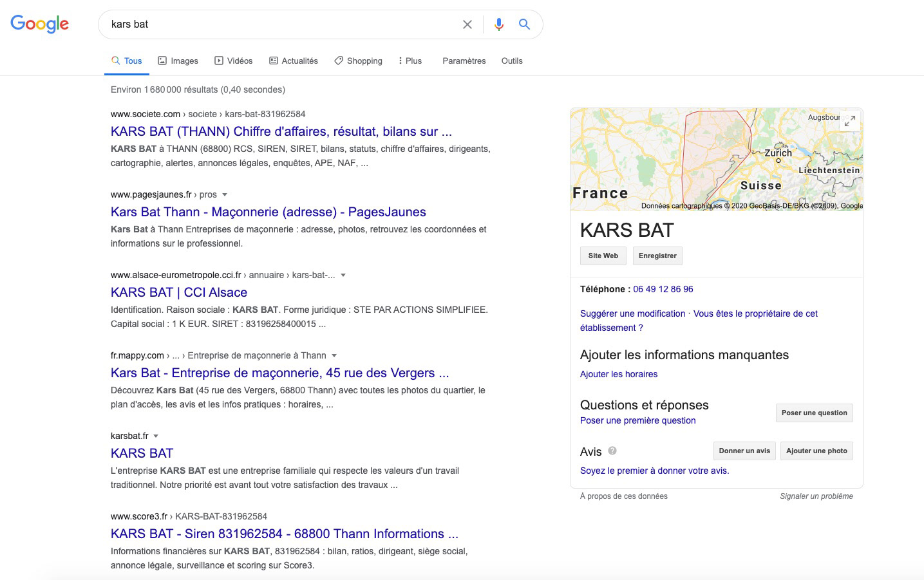Open the KARS BAT | CCI Alsace result
Screen dimensions: 924x580
pyautogui.click(x=179, y=292)
